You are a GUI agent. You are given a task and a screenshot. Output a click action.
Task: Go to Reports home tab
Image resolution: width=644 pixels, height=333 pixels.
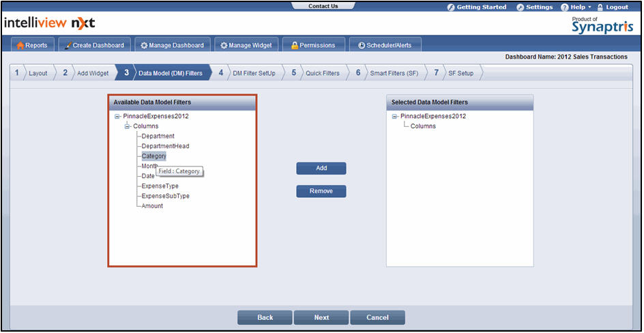tap(31, 45)
